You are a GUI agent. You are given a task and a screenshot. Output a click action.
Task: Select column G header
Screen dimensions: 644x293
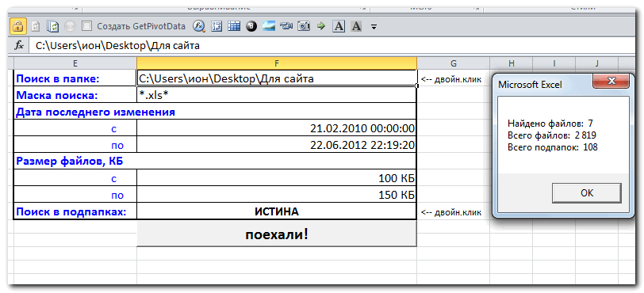(454, 63)
